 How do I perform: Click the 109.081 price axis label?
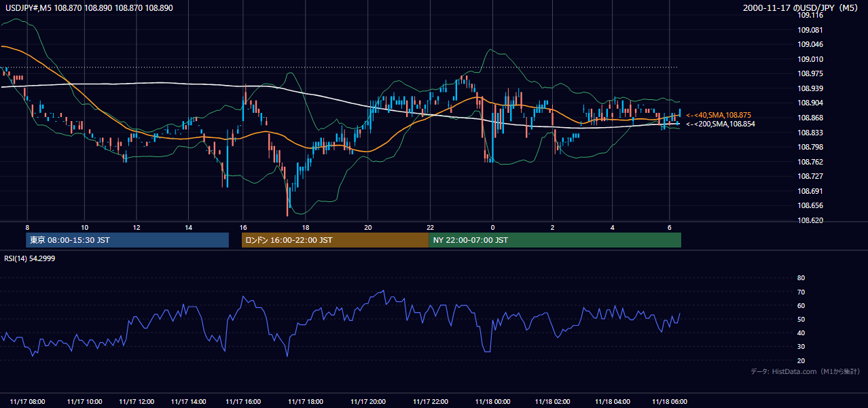(x=810, y=30)
